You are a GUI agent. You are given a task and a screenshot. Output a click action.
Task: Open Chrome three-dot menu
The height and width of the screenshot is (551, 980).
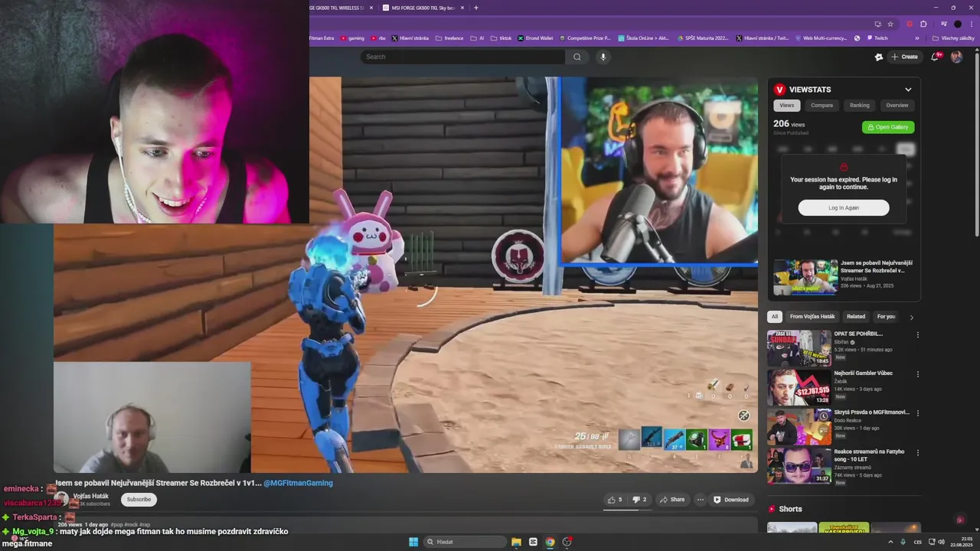click(972, 24)
